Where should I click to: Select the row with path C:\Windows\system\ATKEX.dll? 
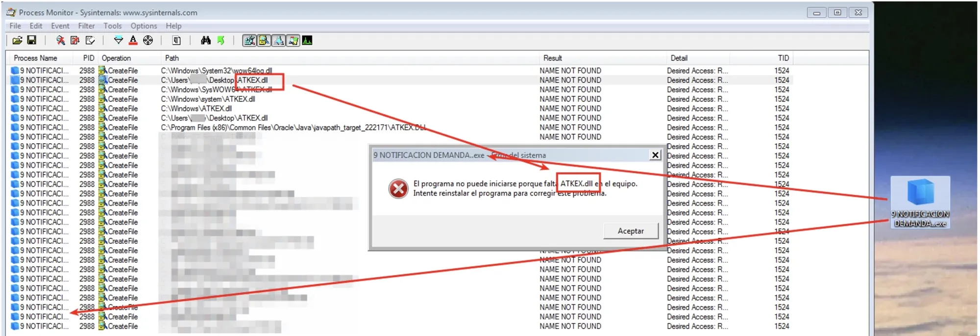pyautogui.click(x=400, y=99)
